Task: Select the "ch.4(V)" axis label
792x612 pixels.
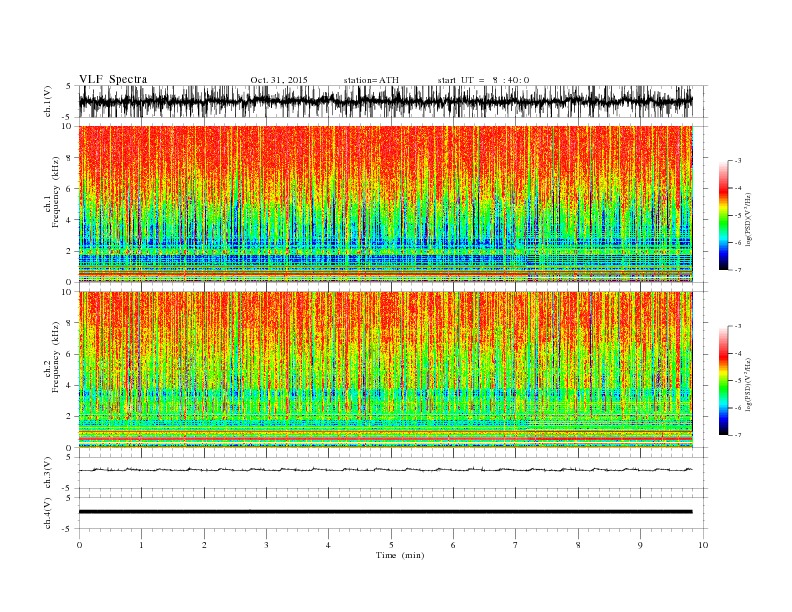Action: click(x=48, y=514)
